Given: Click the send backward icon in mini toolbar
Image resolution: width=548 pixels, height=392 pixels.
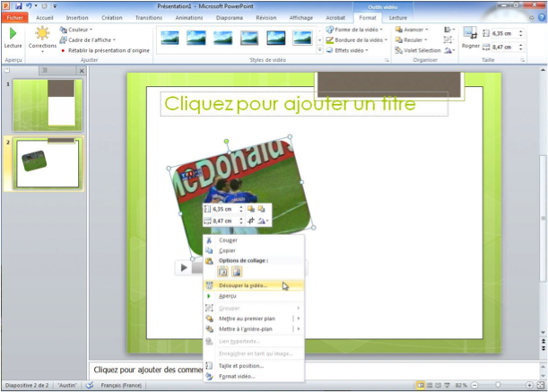Looking at the screenshot, I should point(261,209).
